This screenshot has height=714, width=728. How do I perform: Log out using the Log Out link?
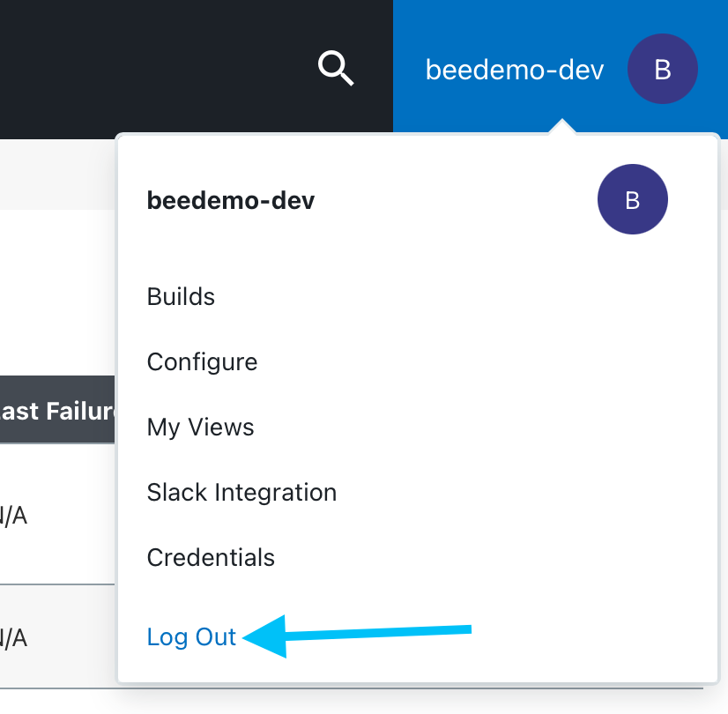191,637
